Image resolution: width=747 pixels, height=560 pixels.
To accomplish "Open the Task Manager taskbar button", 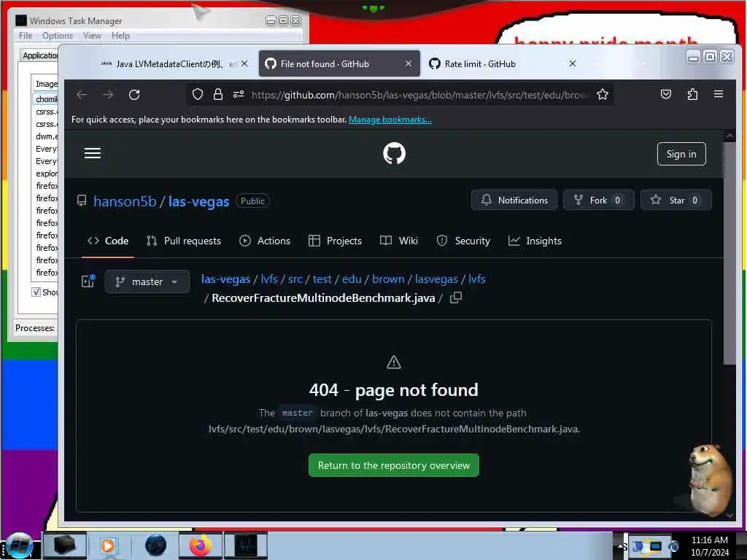I will point(246,545).
